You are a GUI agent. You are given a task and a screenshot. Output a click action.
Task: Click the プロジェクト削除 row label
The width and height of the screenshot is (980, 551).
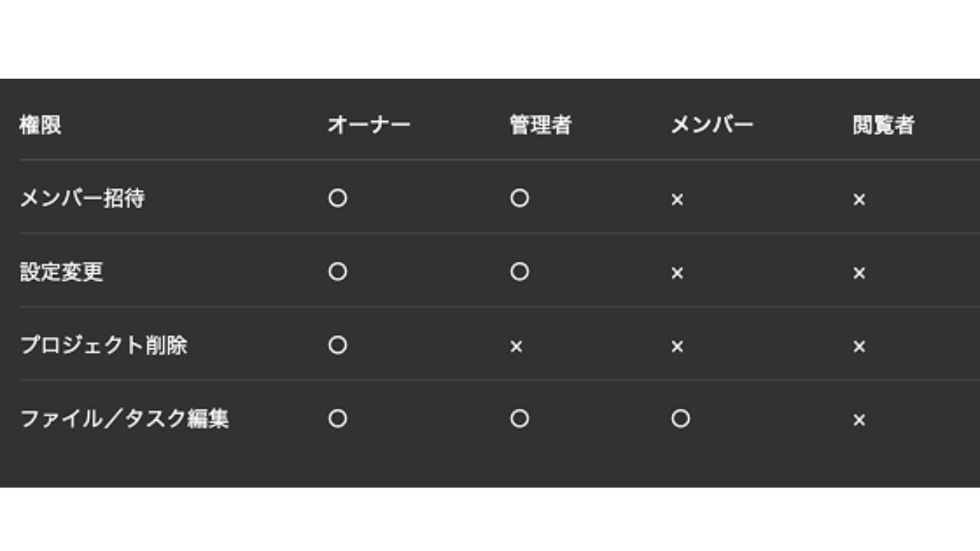point(103,346)
